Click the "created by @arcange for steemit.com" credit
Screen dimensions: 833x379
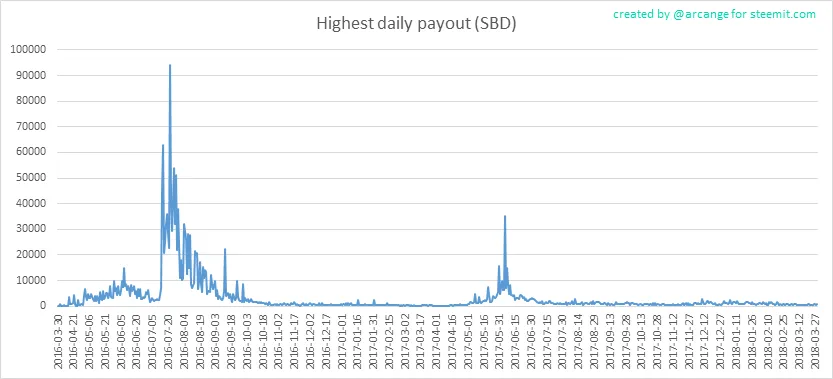pos(714,14)
